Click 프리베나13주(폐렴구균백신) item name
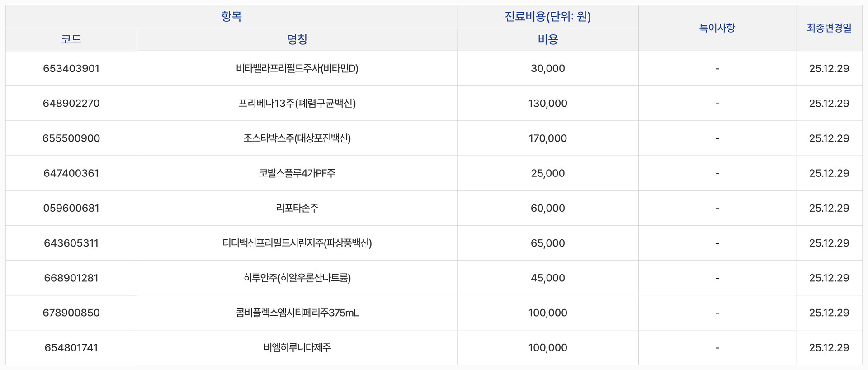This screenshot has width=868, height=370. click(297, 103)
